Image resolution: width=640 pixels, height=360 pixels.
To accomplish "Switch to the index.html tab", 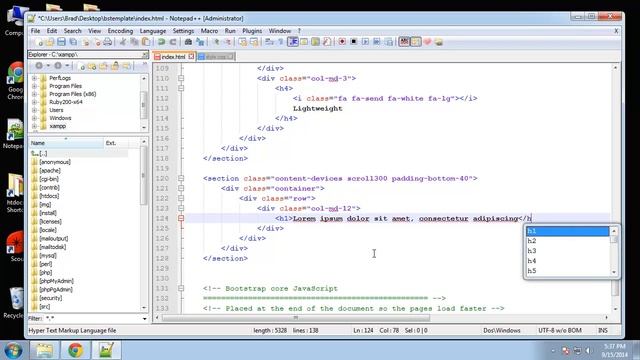I will [x=173, y=57].
